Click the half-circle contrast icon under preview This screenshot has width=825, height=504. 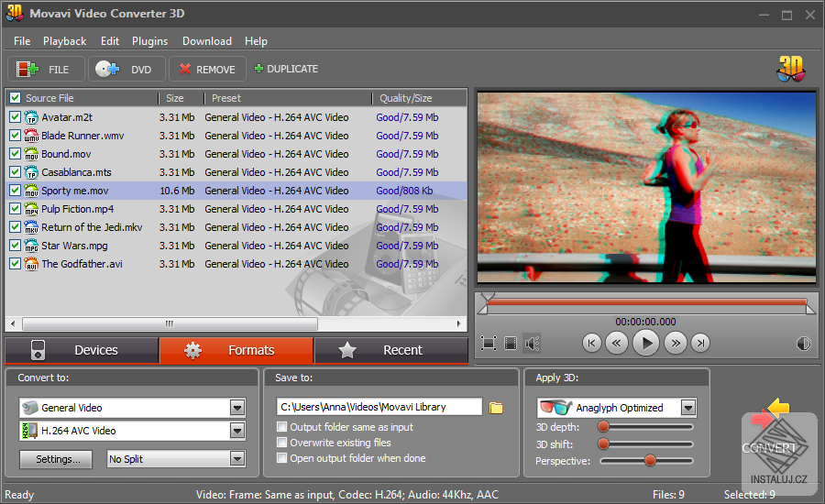click(x=803, y=344)
